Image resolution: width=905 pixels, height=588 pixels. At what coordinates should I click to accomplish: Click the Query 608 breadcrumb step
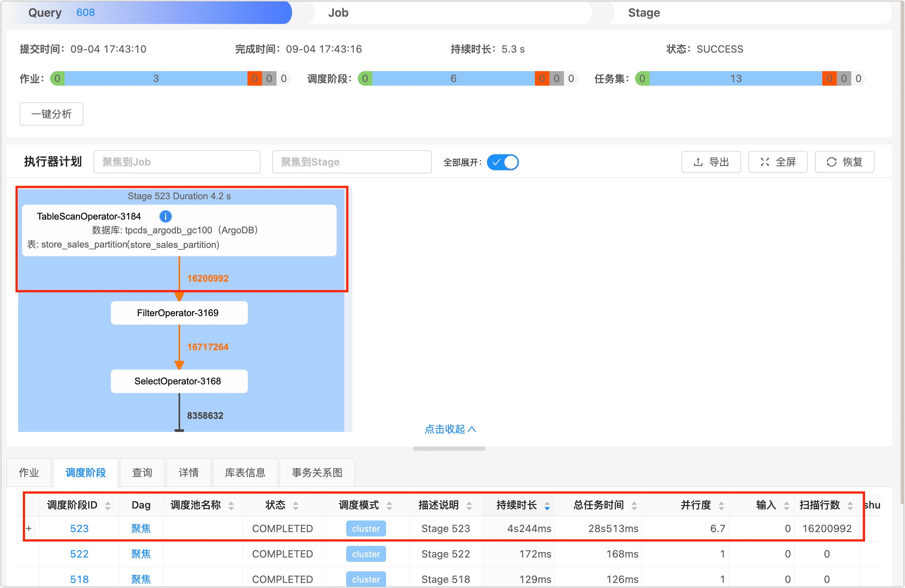pos(152,13)
